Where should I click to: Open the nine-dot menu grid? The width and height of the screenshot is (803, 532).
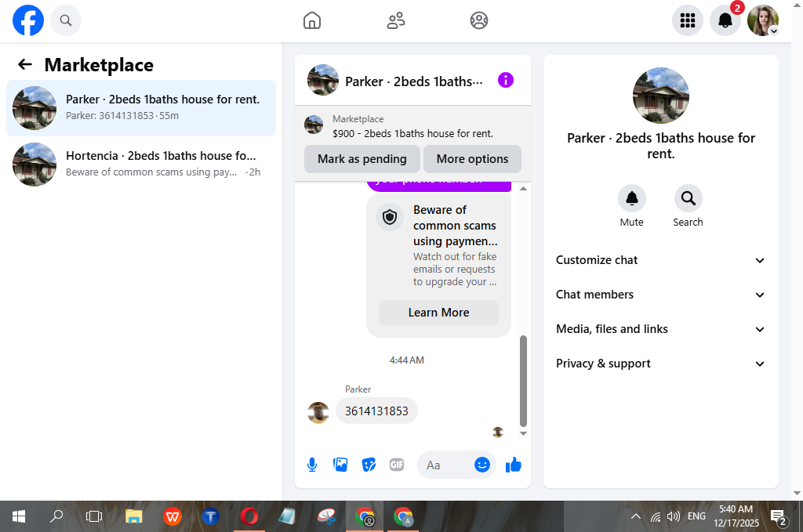pos(687,20)
